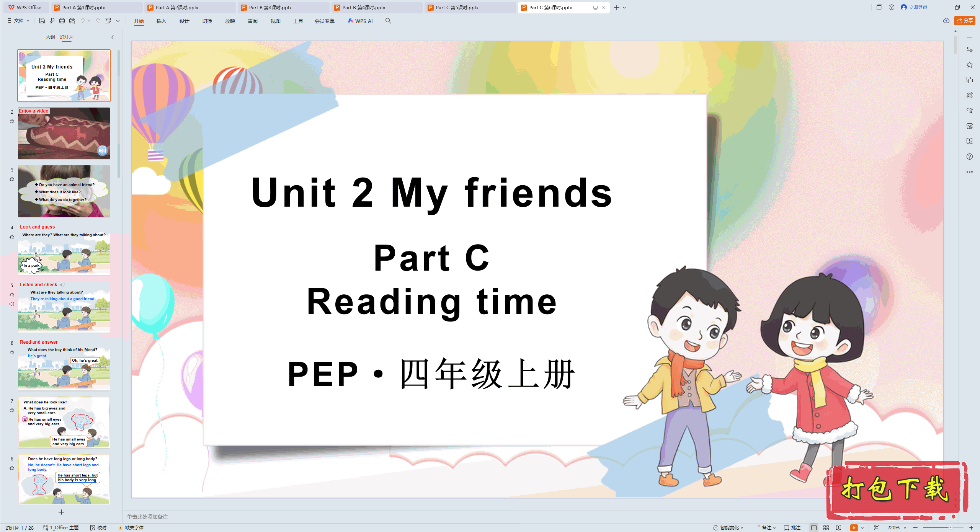Switch to Part A 第1课时.pptx tab
The width and height of the screenshot is (980, 532).
click(96, 7)
